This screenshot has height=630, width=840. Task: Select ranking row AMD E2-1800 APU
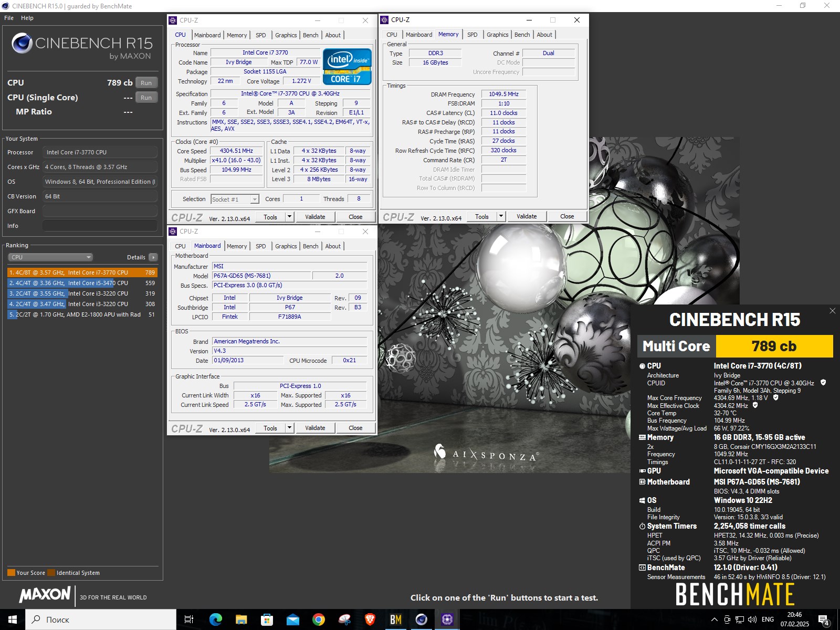tap(82, 314)
